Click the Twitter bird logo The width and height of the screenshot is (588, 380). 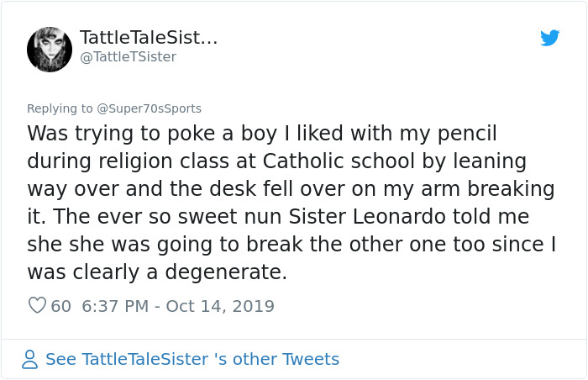point(550,38)
